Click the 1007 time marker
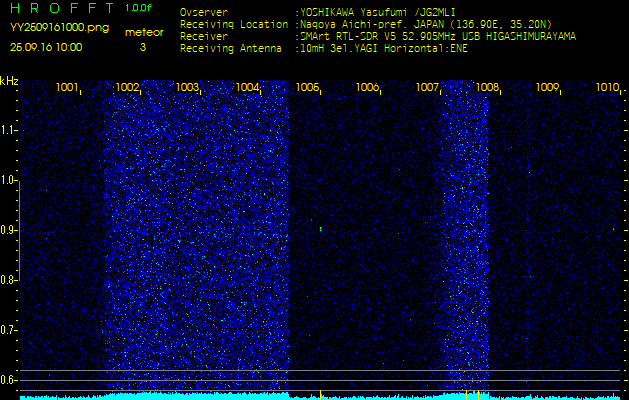 pyautogui.click(x=428, y=87)
